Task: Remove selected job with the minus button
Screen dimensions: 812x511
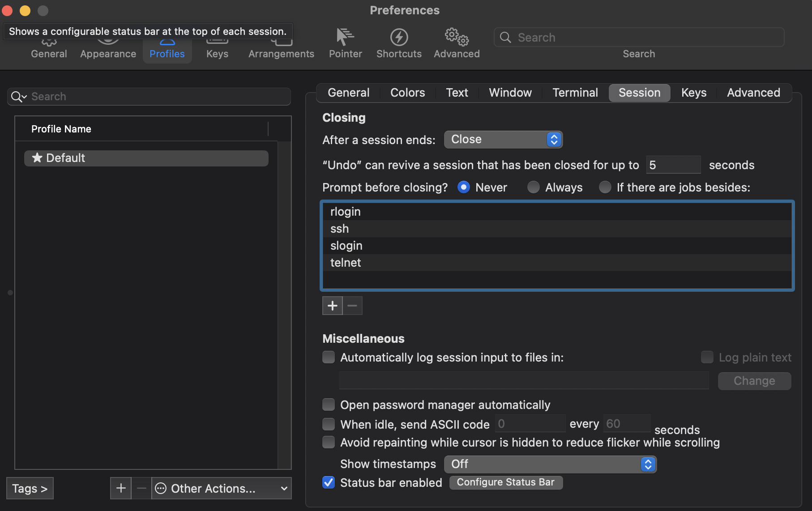Action: [353, 306]
